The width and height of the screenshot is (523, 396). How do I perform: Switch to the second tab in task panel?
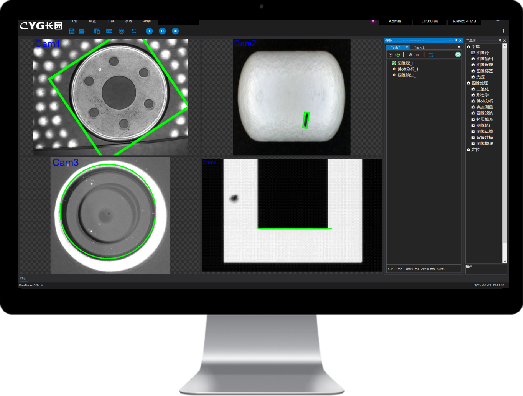click(419, 47)
